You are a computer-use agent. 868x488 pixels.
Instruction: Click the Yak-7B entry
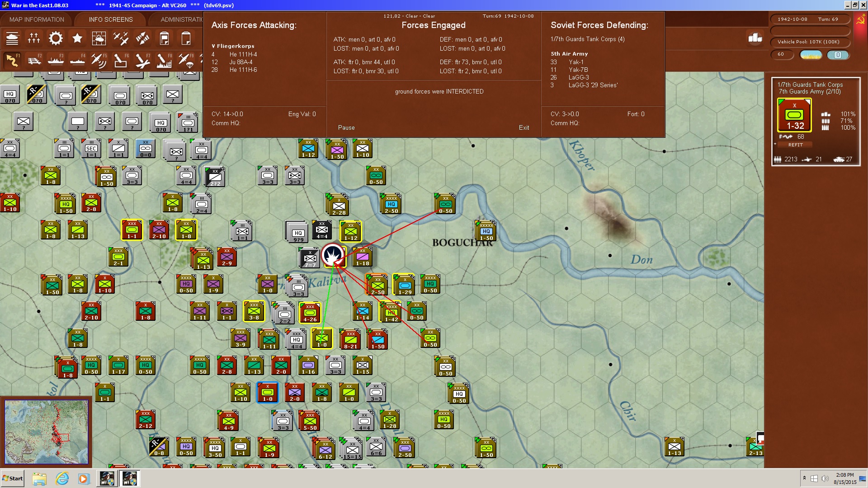click(578, 70)
